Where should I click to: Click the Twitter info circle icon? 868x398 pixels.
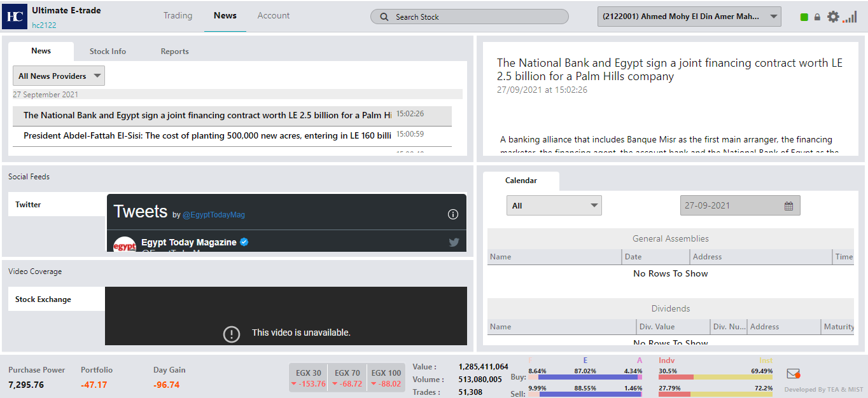pos(453,214)
